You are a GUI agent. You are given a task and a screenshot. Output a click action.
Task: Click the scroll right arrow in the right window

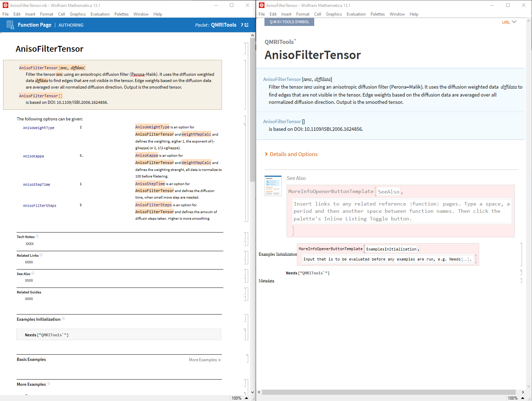point(523,392)
